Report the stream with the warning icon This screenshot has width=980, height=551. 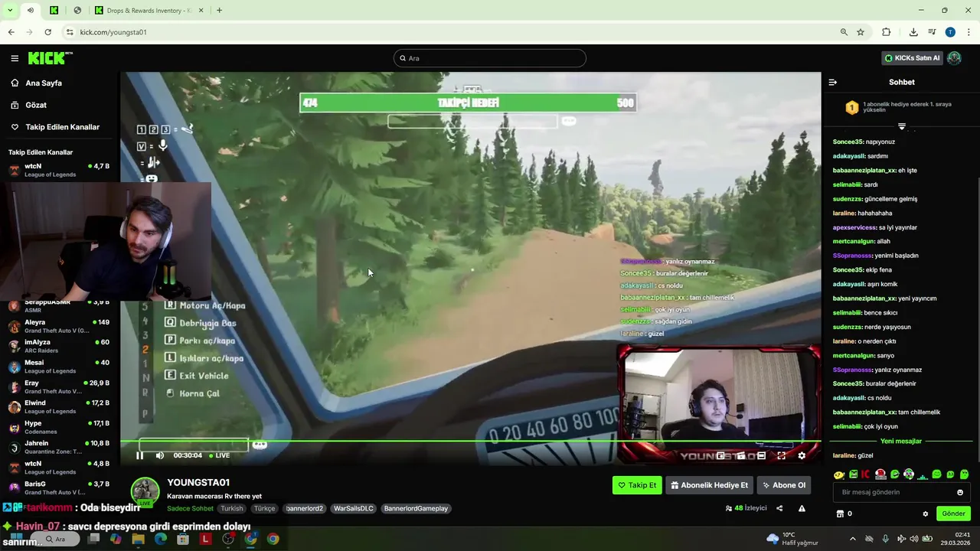(x=802, y=508)
